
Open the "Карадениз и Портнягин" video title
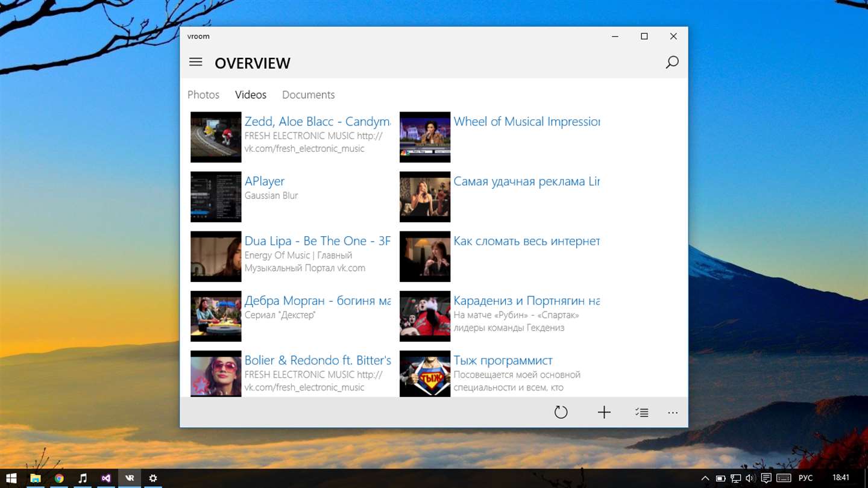click(x=526, y=301)
